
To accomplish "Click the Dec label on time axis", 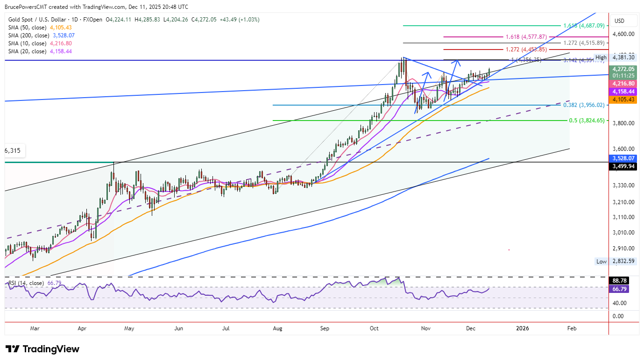I will click(x=471, y=328).
